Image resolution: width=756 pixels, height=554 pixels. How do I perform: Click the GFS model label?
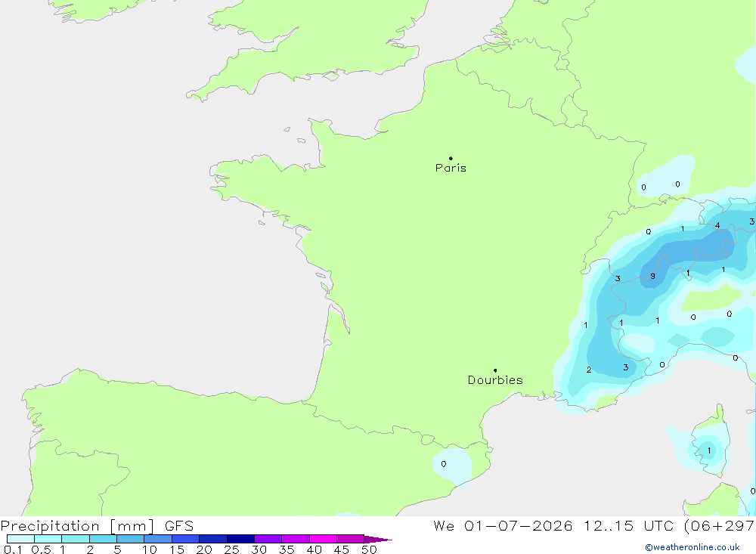(x=179, y=526)
